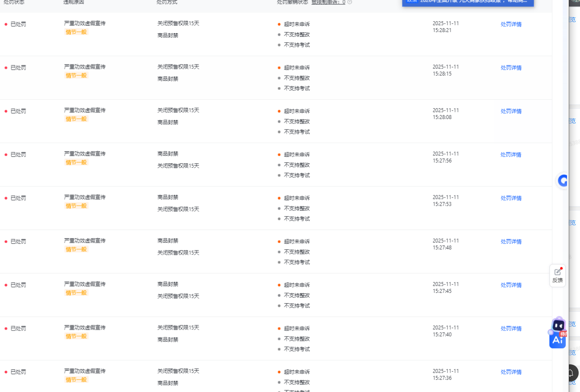Click the 情节一般 tag in the first row
The width and height of the screenshot is (580, 392).
click(x=76, y=32)
